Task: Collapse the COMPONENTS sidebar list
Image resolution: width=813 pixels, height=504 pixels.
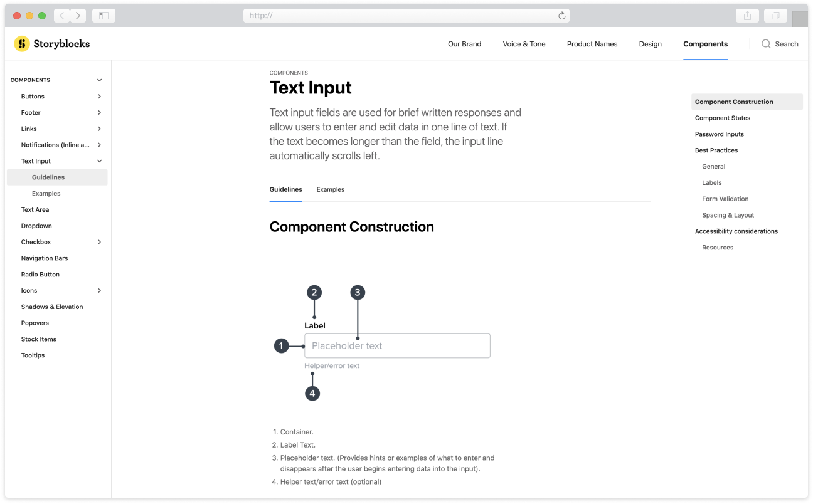Action: pos(99,80)
